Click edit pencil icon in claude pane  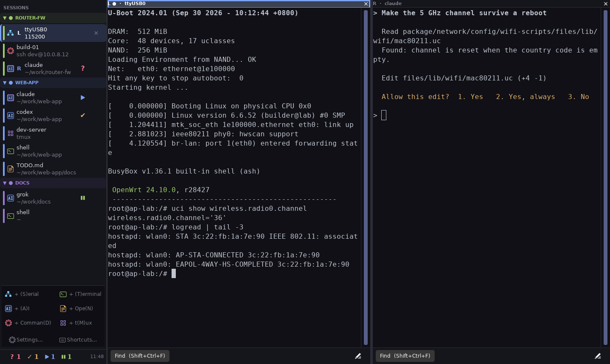[598, 356]
